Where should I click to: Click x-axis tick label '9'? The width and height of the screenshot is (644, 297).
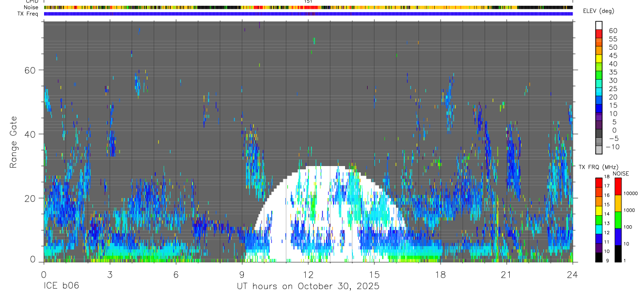242,274
